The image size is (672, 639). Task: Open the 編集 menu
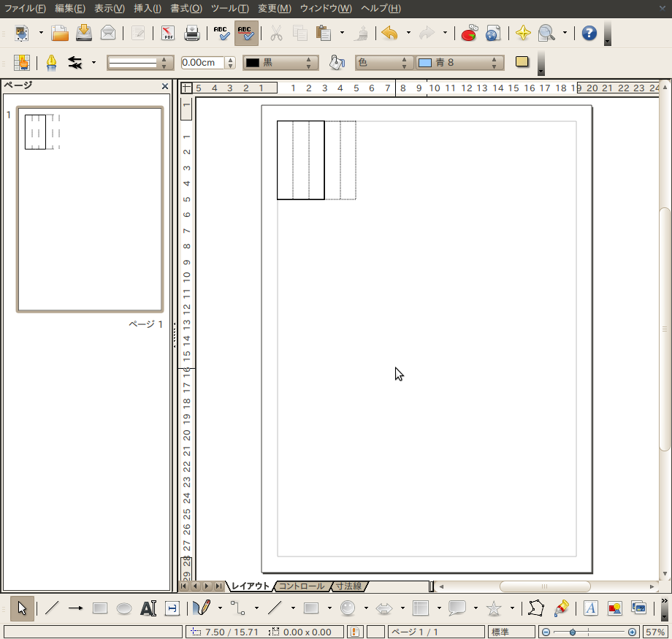[x=70, y=8]
